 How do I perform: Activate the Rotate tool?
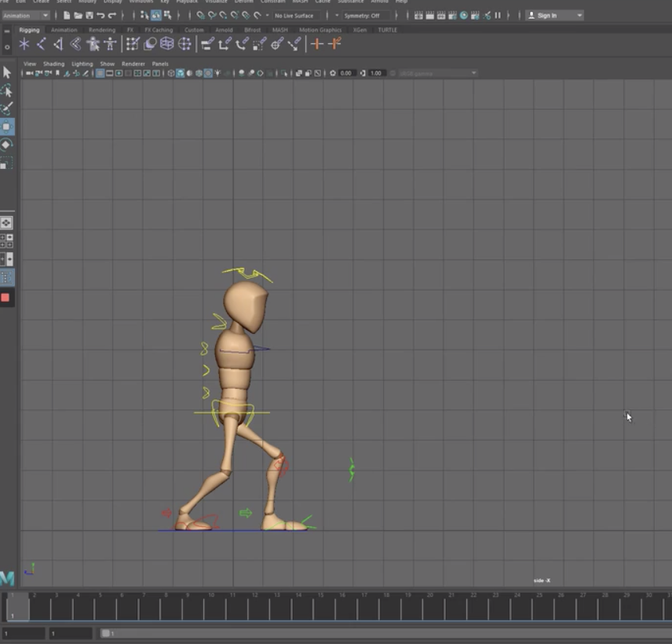9,145
